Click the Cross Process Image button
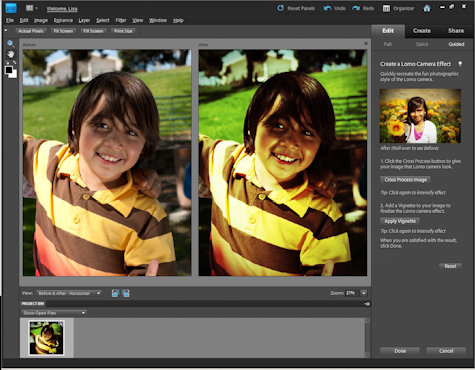The image size is (475, 370). pos(405,180)
